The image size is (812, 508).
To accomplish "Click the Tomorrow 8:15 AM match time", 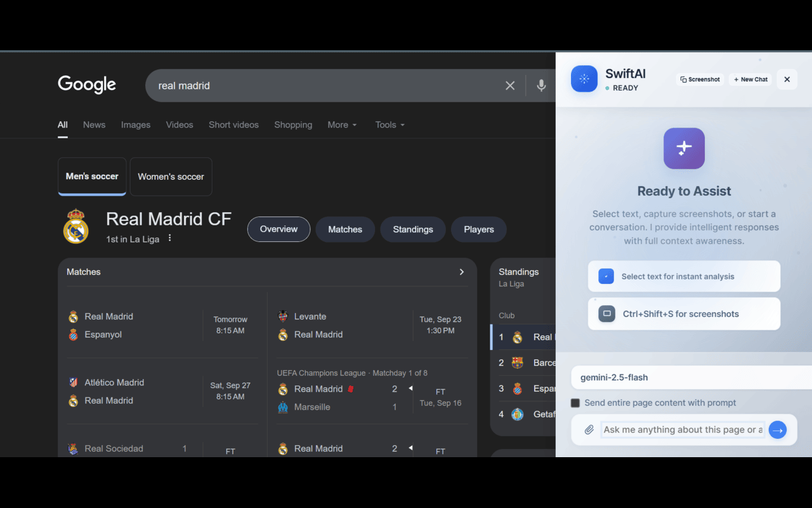I will [x=230, y=325].
